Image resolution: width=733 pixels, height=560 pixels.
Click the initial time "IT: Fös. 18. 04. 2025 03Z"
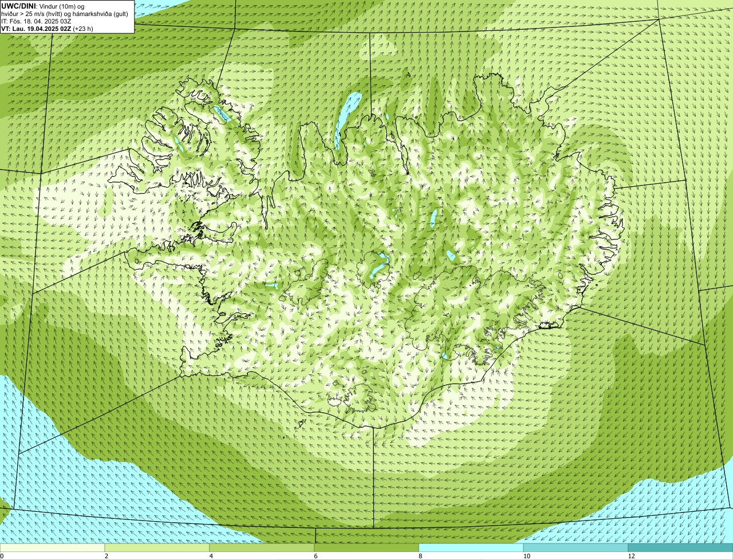tap(37, 21)
